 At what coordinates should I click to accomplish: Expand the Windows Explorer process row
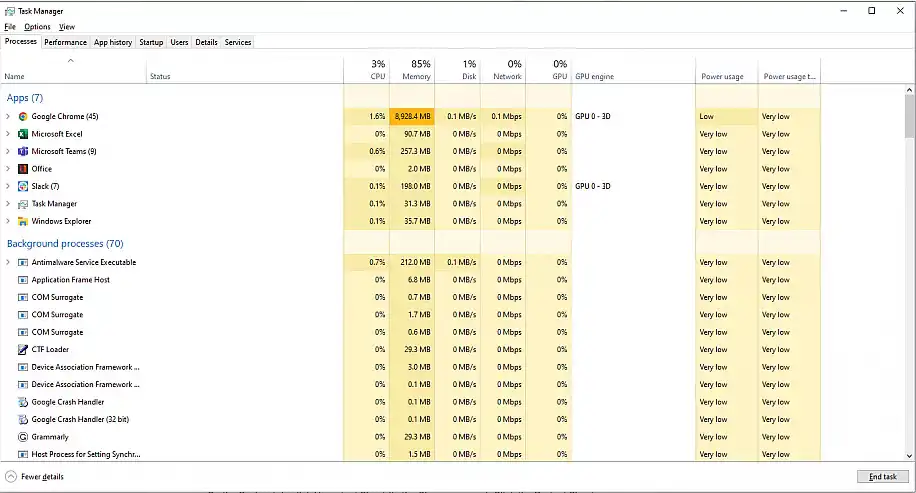(x=8, y=221)
